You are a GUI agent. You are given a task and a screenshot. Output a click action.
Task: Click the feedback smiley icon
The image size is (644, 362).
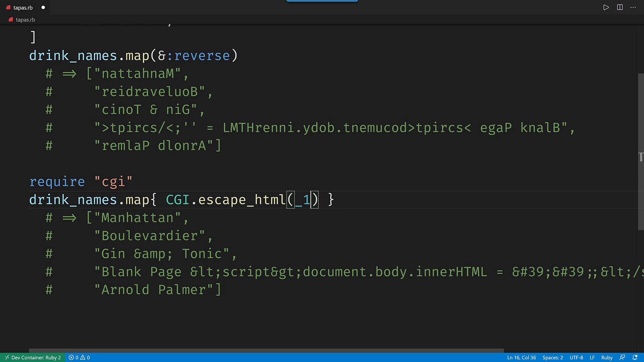pos(623,357)
